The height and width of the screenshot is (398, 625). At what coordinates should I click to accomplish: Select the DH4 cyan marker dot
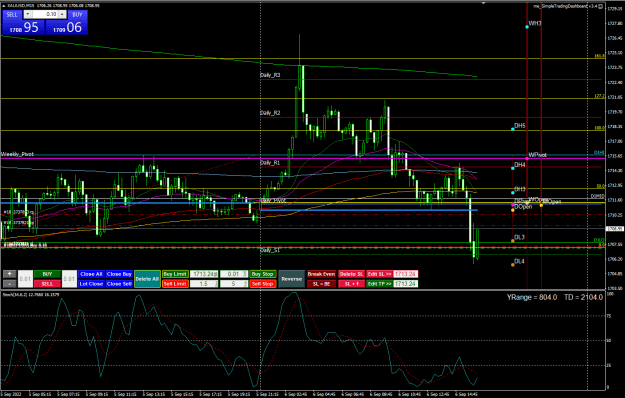tap(513, 168)
